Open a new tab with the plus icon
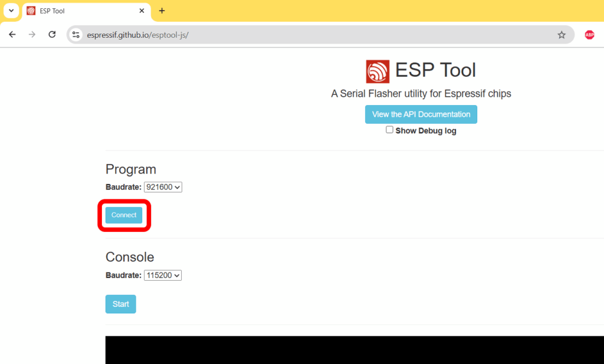604x364 pixels. pyautogui.click(x=162, y=11)
